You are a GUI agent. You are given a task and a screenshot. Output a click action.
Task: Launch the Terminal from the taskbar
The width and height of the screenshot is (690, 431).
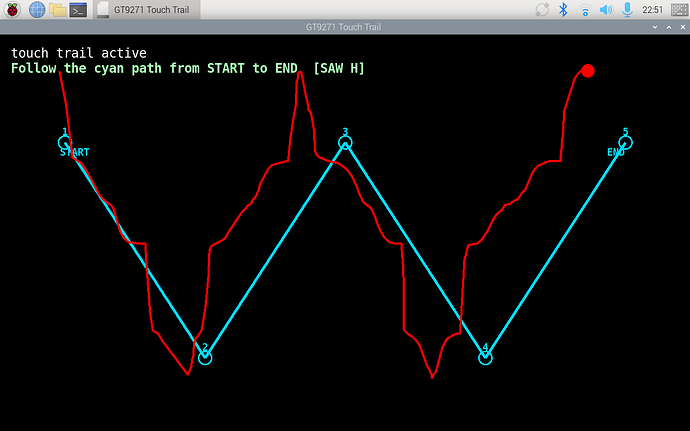78,10
